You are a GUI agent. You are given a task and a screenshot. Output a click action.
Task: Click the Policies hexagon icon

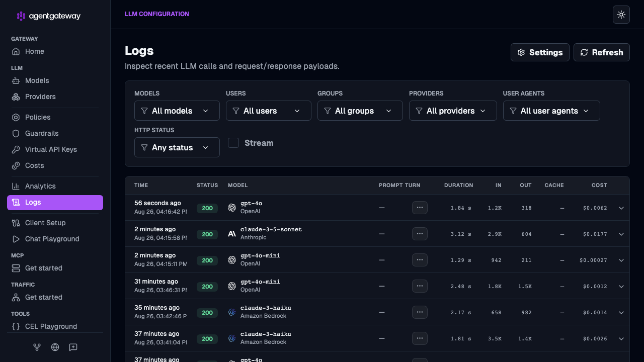coord(16,117)
